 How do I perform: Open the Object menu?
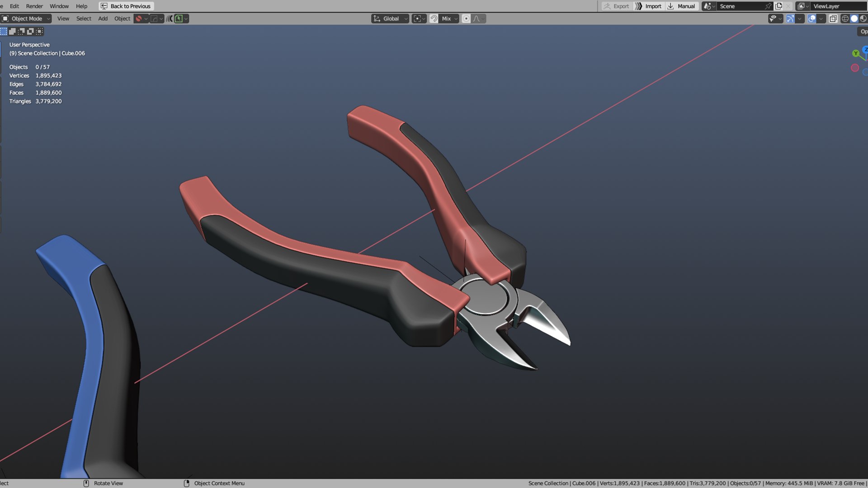[122, 19]
